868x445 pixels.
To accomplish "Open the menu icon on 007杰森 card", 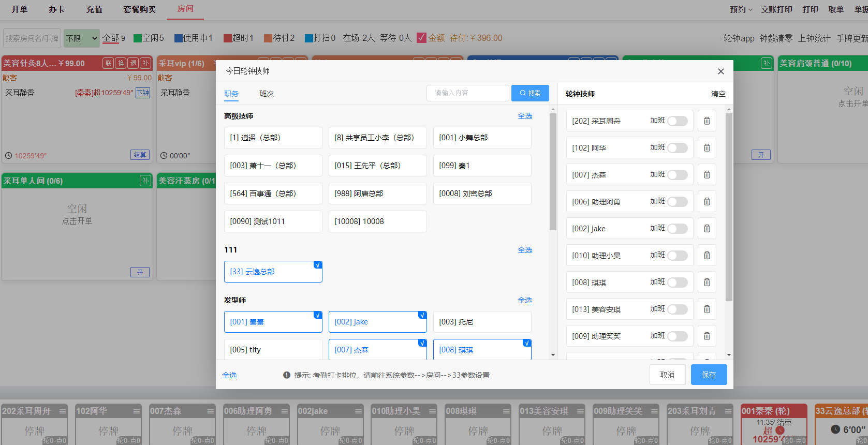I will [x=211, y=411].
